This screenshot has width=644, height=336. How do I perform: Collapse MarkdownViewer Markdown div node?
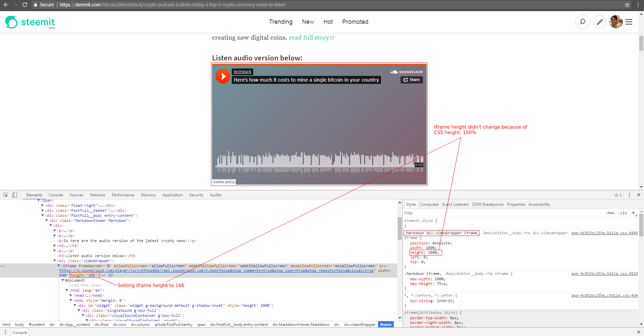[x=47, y=221]
